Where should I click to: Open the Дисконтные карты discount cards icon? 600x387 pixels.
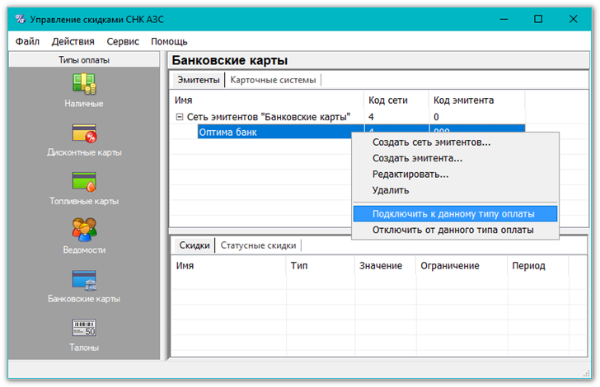click(84, 133)
